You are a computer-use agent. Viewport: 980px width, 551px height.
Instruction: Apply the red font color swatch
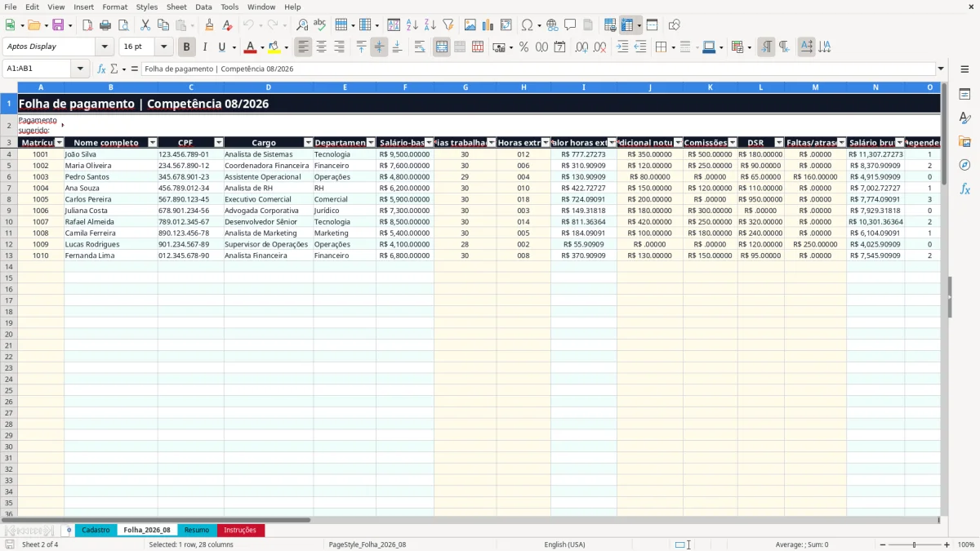pos(251,47)
